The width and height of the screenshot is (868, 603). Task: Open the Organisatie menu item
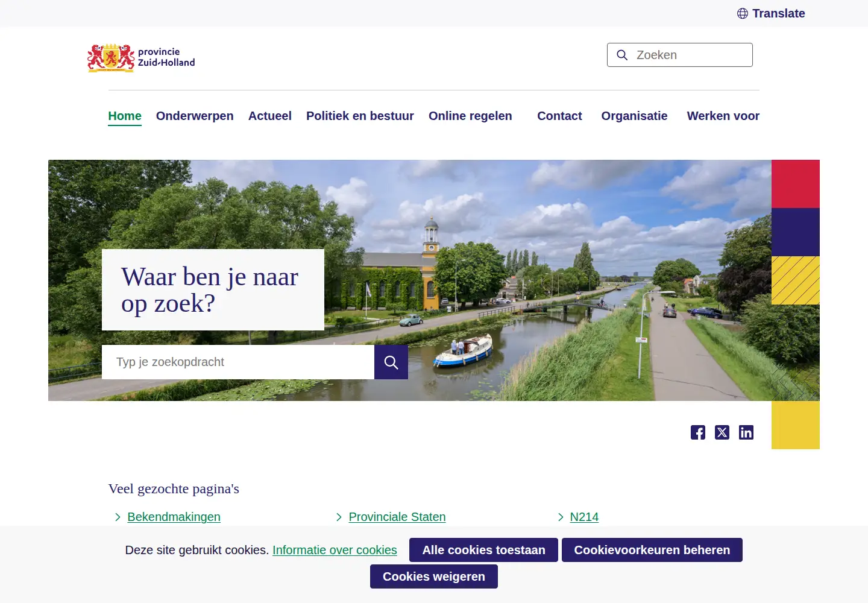[x=634, y=116]
